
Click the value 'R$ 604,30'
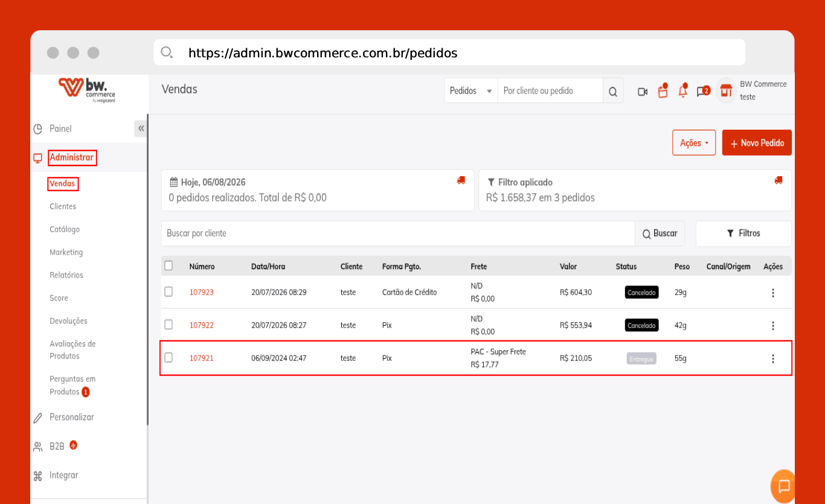click(576, 292)
